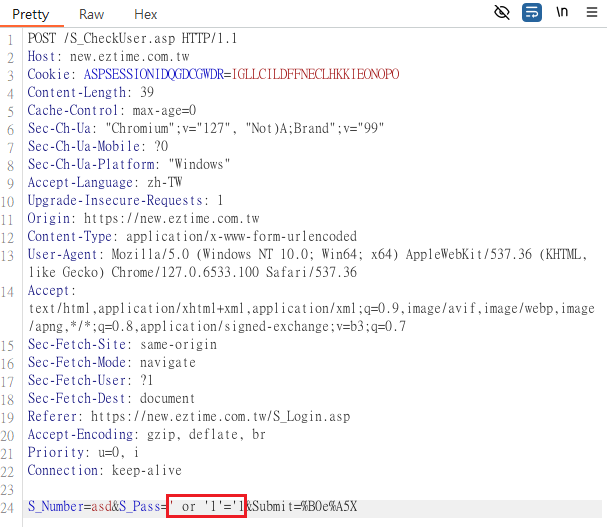This screenshot has width=607, height=527.
Task: Click the User-Agent header name
Action: tap(62, 254)
